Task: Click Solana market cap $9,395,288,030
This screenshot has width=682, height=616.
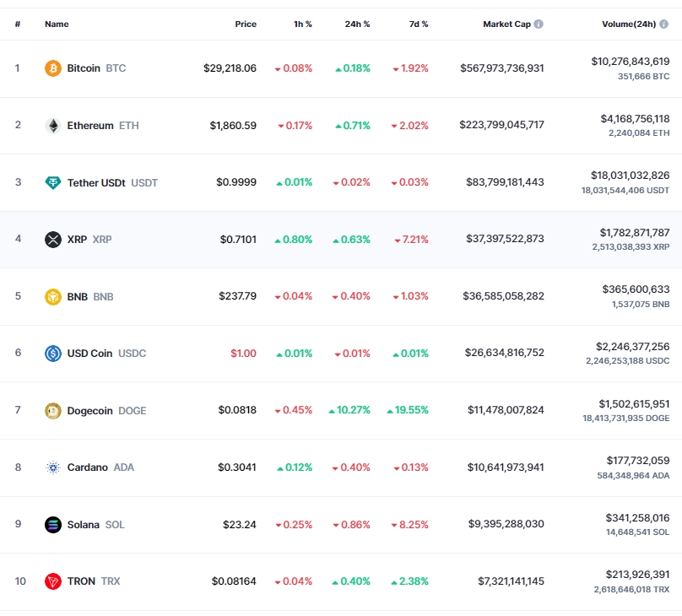Action: point(506,524)
